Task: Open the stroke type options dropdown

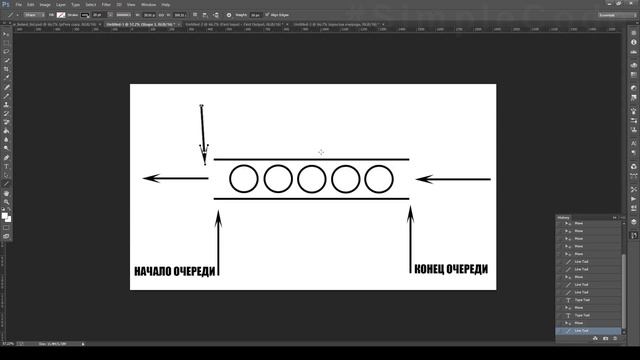Action: (x=123, y=15)
